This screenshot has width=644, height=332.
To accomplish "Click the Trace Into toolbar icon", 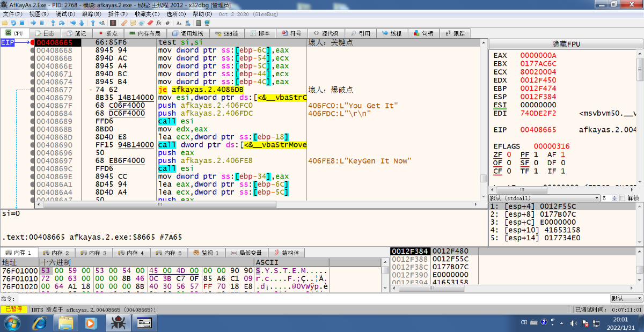I will pos(73,23).
